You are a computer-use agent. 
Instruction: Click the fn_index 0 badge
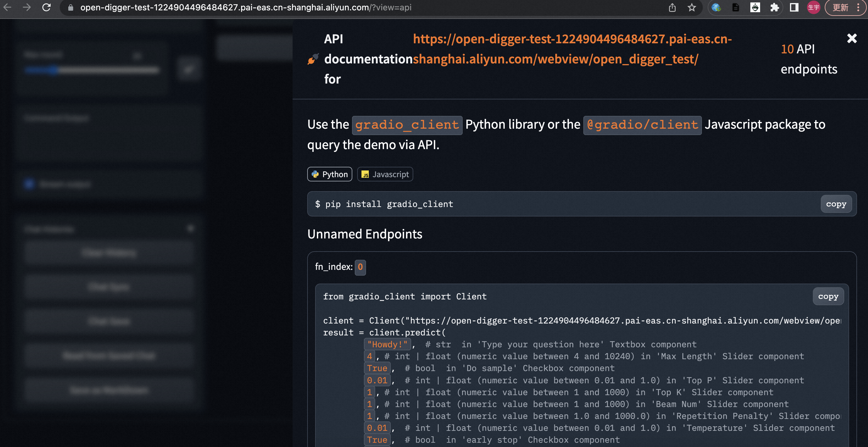(360, 267)
